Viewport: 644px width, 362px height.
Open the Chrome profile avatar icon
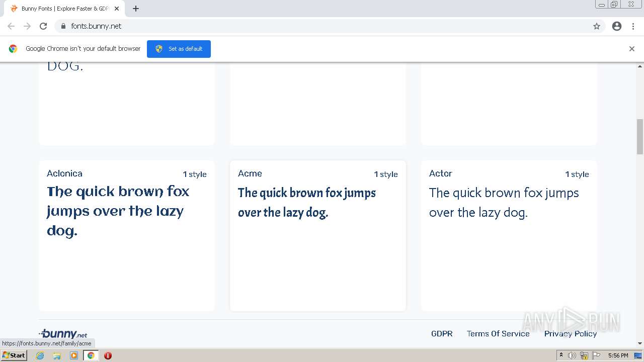click(x=617, y=26)
